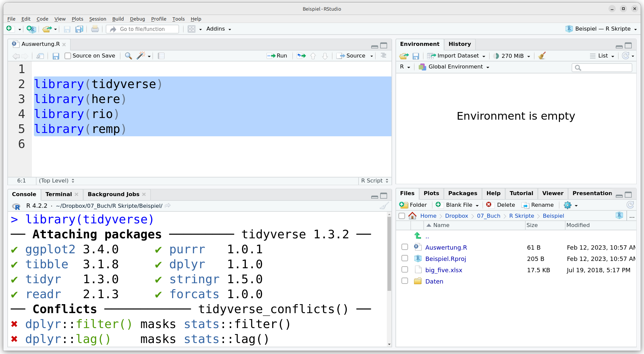The height and width of the screenshot is (354, 644).
Task: Open Find/Replace magnifier in editor toolbar
Action: (x=128, y=56)
